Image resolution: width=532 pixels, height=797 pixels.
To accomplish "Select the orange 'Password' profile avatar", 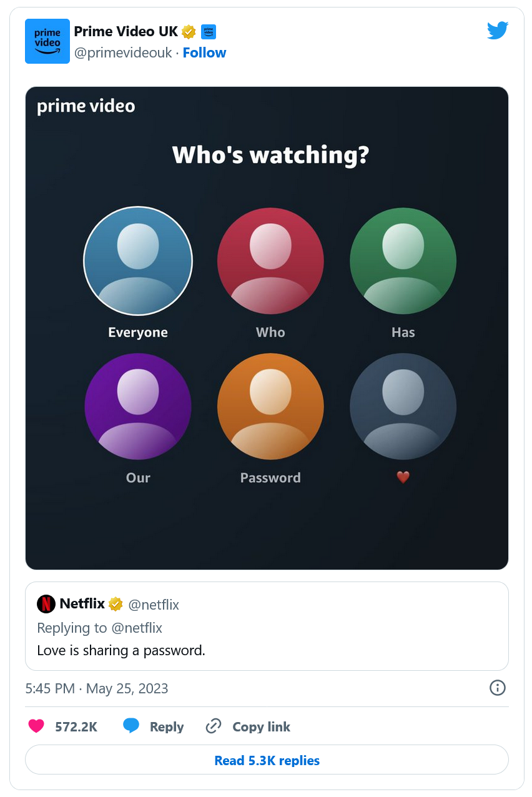I will click(x=270, y=406).
